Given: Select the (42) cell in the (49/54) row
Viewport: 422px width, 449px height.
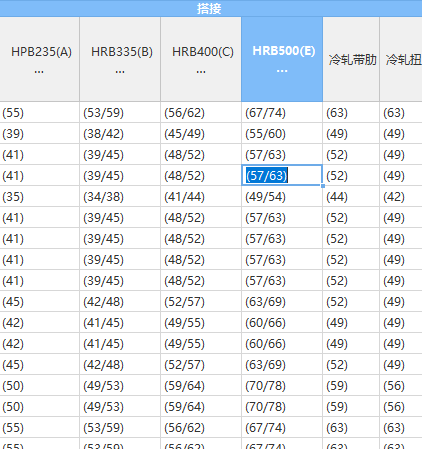Looking at the screenshot, I should click(x=401, y=196).
